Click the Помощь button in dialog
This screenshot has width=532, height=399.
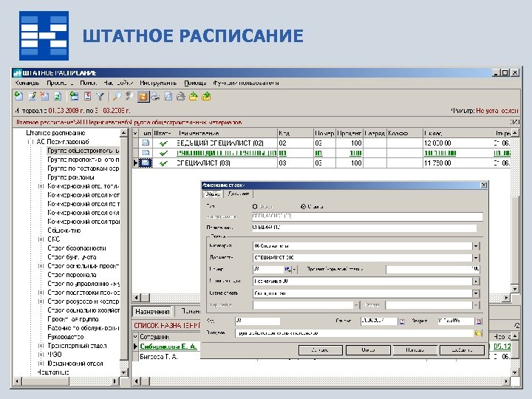point(415,350)
